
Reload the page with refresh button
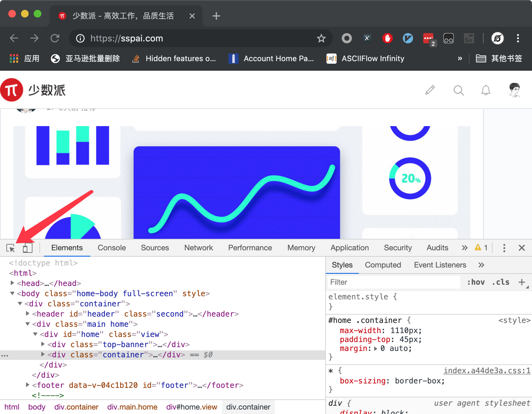point(55,39)
